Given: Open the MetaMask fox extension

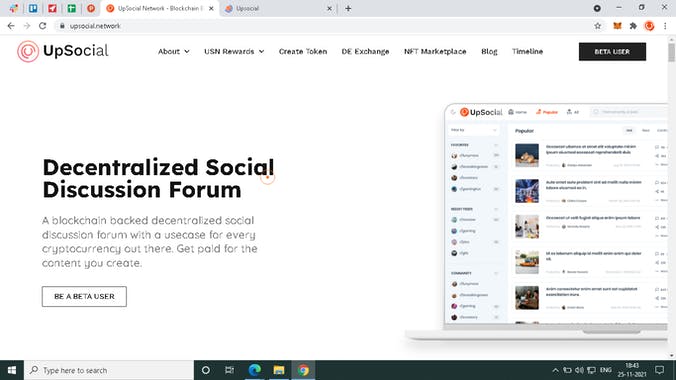Looking at the screenshot, I should click(617, 26).
